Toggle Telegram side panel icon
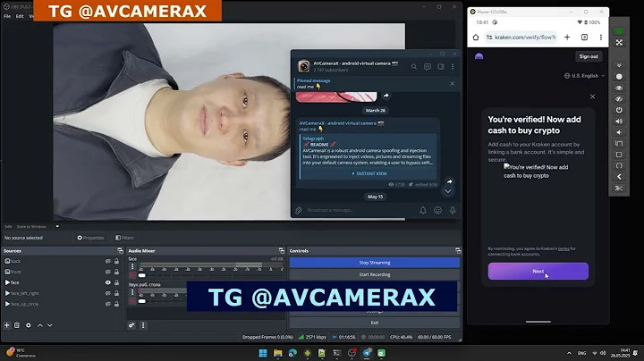This screenshot has height=361, width=644. [441, 66]
